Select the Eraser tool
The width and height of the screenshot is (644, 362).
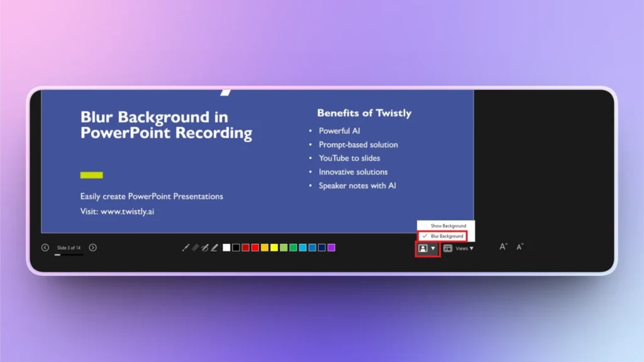[x=195, y=247]
